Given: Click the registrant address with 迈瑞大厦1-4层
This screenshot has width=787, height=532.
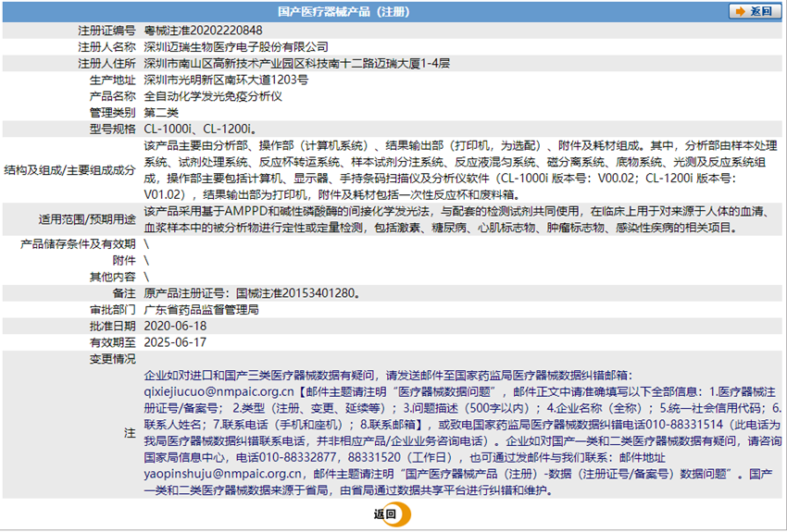Looking at the screenshot, I should [296, 64].
